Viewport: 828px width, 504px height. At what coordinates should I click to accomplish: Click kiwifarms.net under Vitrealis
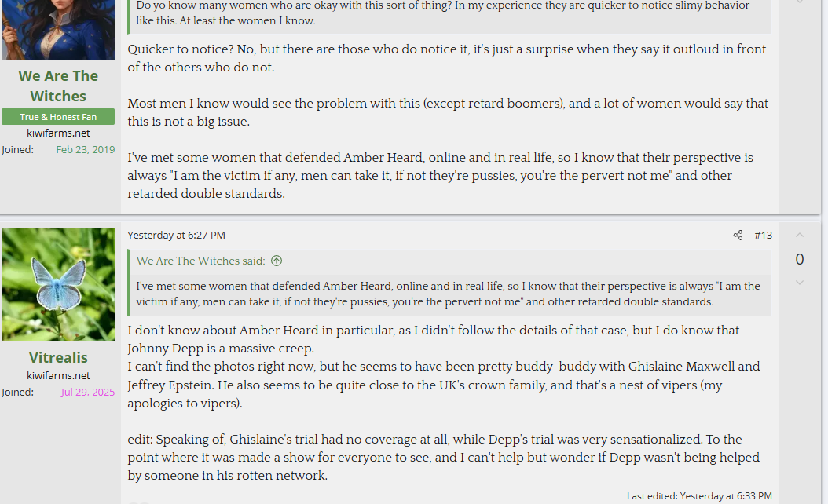58,376
